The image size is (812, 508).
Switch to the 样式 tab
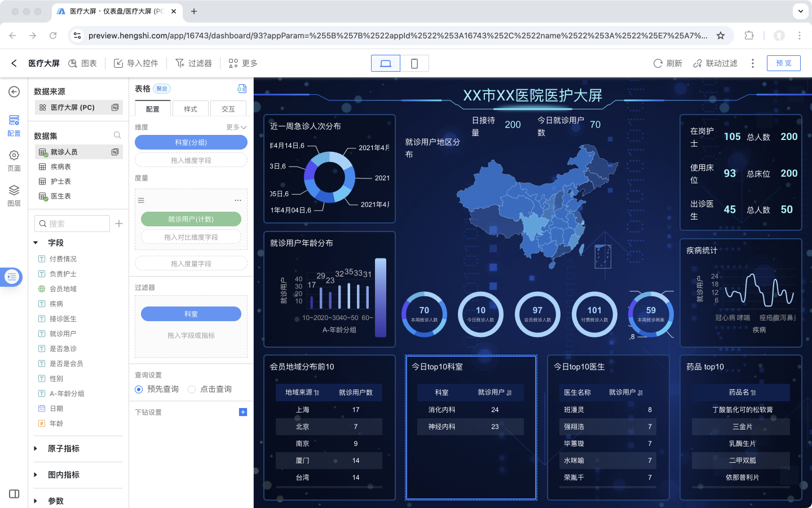(x=191, y=109)
